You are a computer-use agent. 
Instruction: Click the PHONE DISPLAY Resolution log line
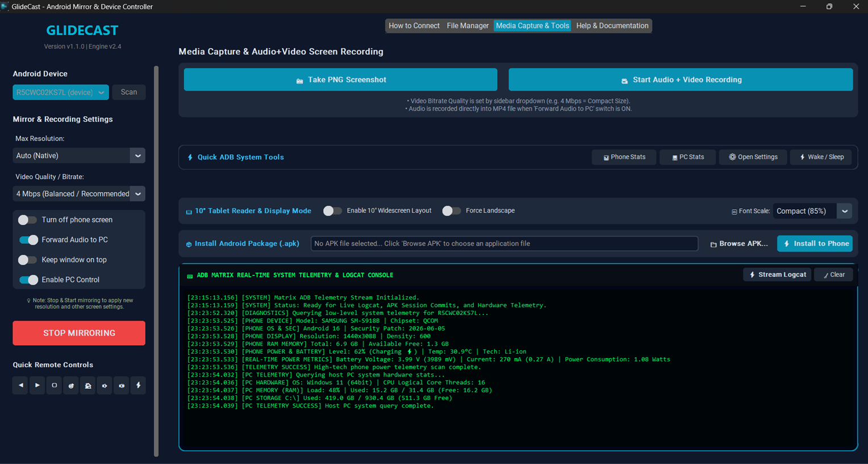click(308, 336)
